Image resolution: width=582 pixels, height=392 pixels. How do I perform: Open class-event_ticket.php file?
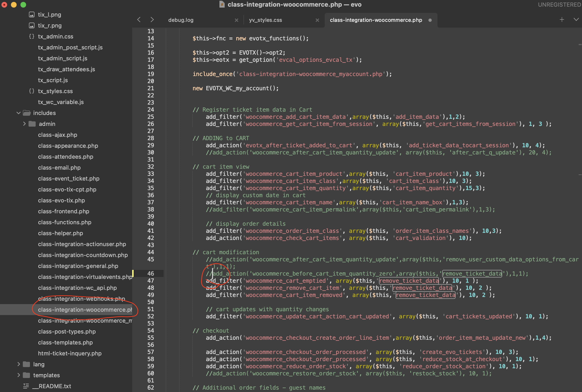pyautogui.click(x=68, y=178)
